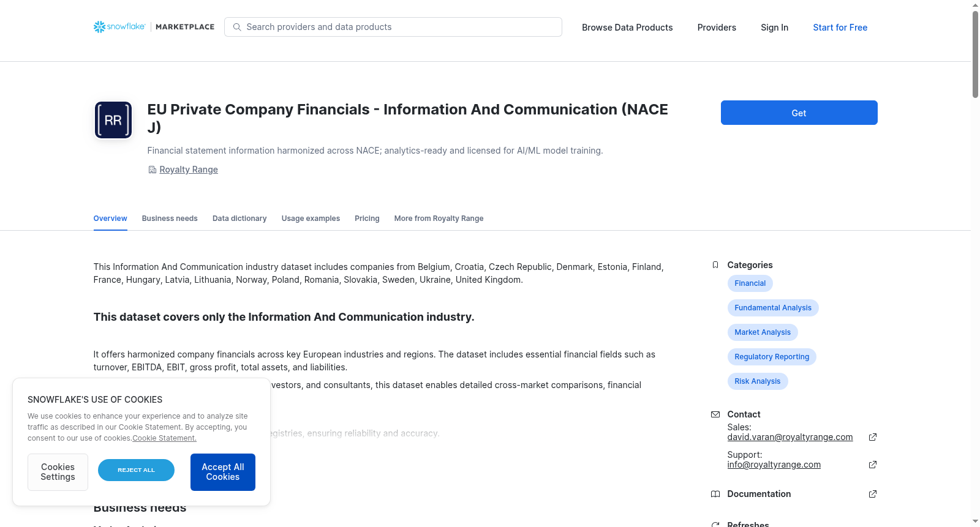This screenshot has width=980, height=527.
Task: Go to the Pricing tab
Action: [x=367, y=219]
